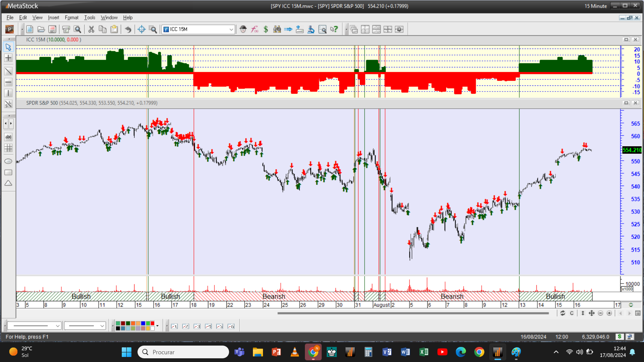This screenshot has height=362, width=644.
Task: Toggle chart layout number 3 button
Action: point(197,326)
